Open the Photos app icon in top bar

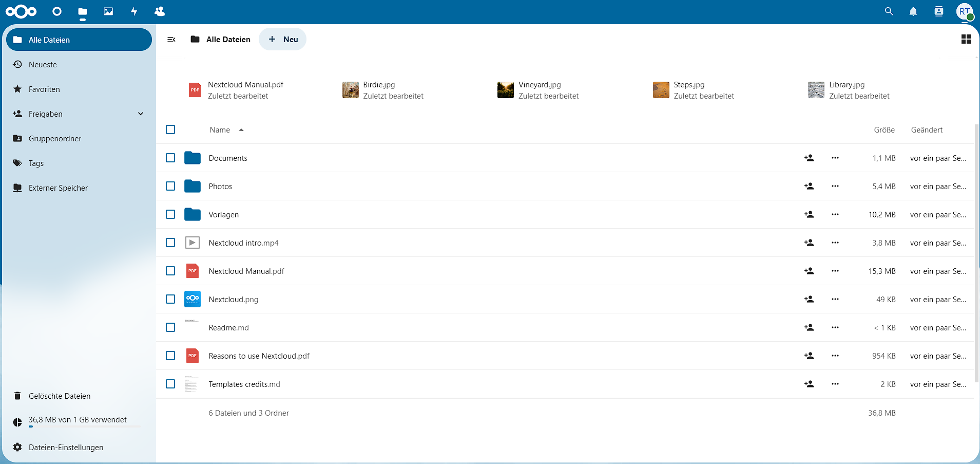coord(108,11)
